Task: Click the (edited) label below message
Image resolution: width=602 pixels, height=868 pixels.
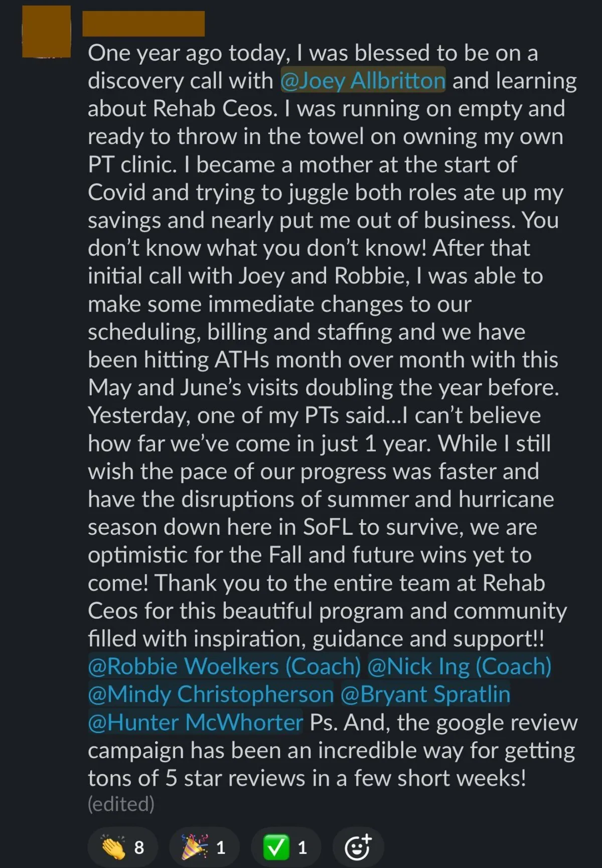Action: (x=121, y=803)
